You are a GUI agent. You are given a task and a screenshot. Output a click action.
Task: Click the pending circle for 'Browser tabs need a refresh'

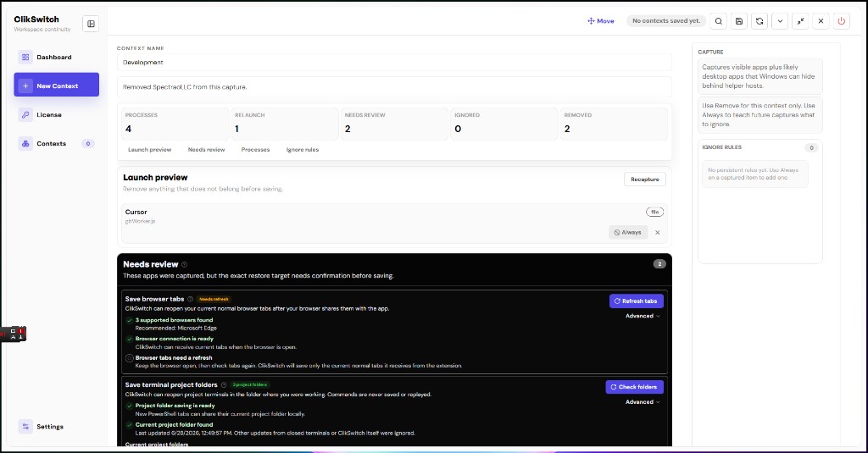tap(130, 358)
